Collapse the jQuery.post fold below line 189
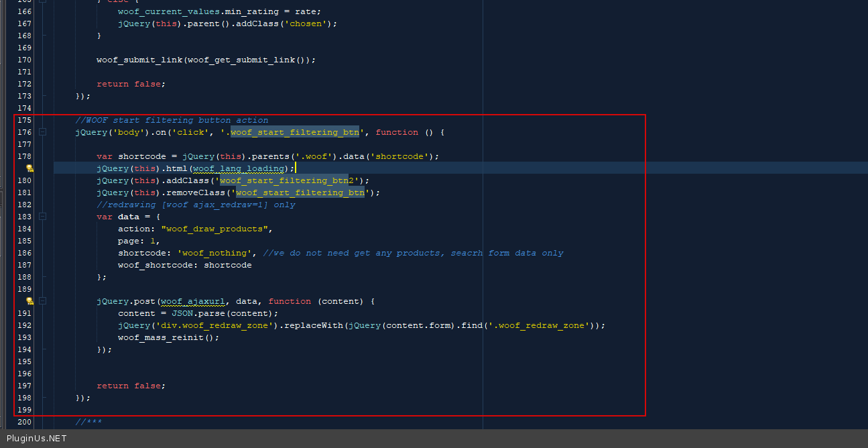The height and width of the screenshot is (448, 868). (x=43, y=302)
